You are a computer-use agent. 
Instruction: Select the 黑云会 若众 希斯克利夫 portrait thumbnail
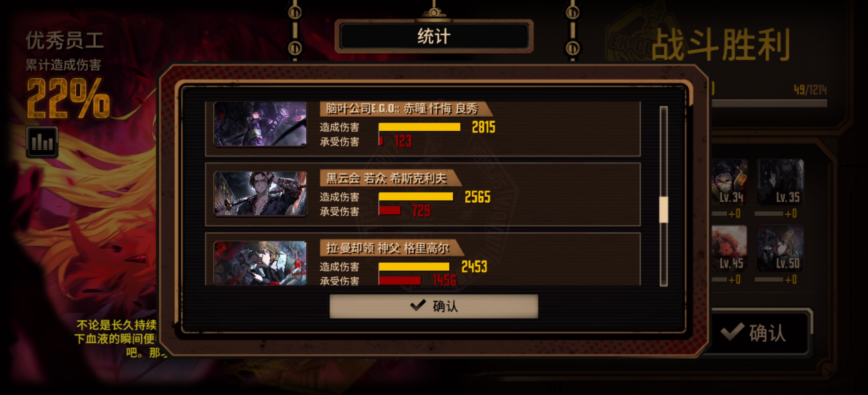260,194
